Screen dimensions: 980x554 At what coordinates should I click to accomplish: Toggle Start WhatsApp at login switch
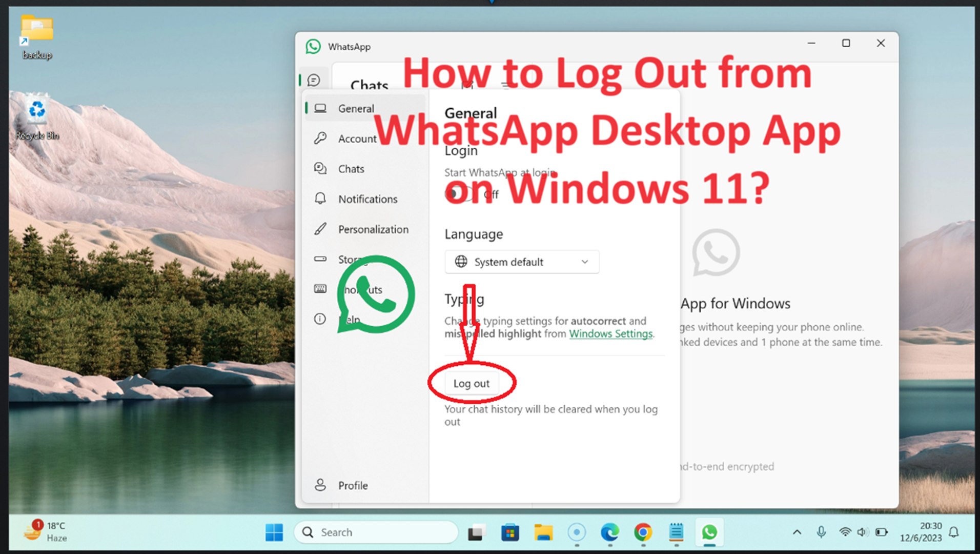click(460, 194)
